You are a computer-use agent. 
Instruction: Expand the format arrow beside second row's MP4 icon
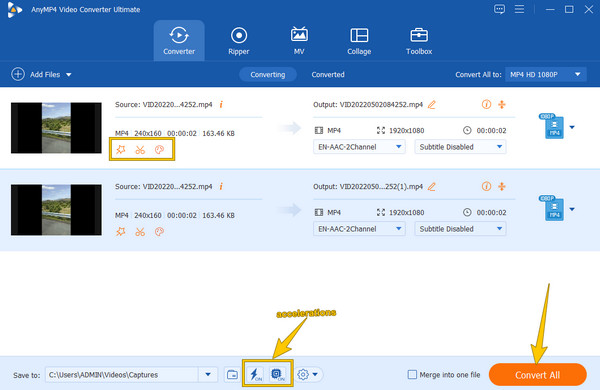[x=572, y=209]
